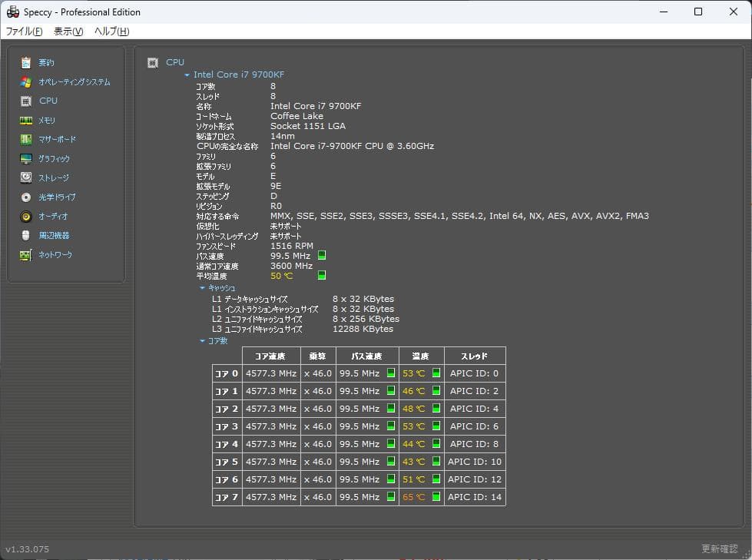Collapse the コア数 table section arrow

coord(202,341)
